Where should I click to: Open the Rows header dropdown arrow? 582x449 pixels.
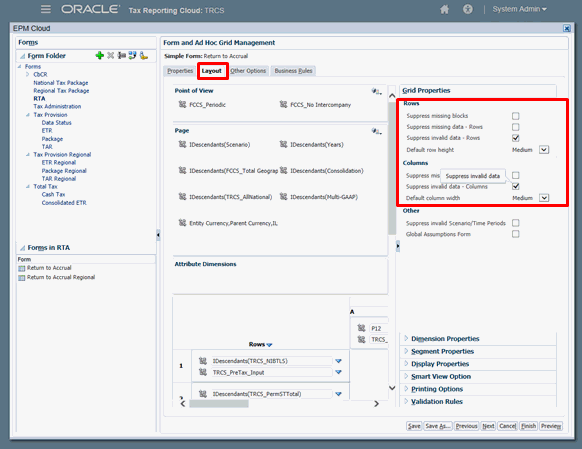[x=269, y=345]
